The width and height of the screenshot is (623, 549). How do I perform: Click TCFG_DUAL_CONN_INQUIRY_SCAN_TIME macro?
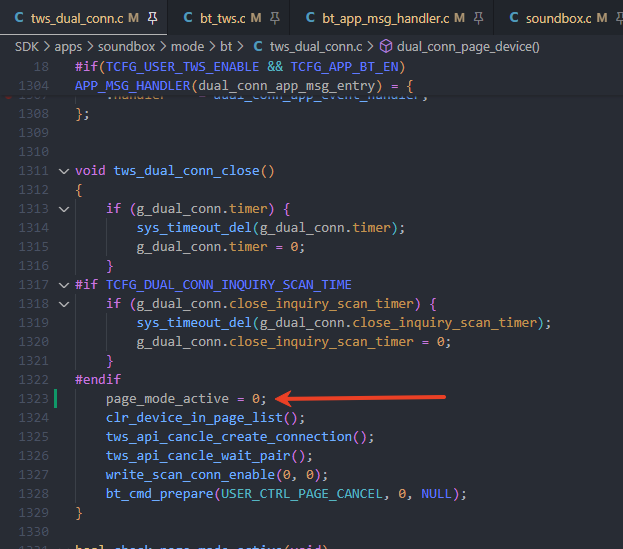point(228,285)
